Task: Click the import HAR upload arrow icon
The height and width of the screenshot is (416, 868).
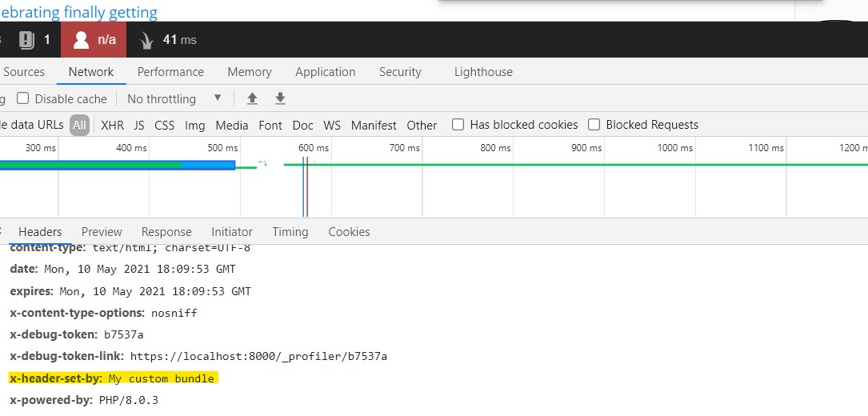Action: tap(253, 98)
